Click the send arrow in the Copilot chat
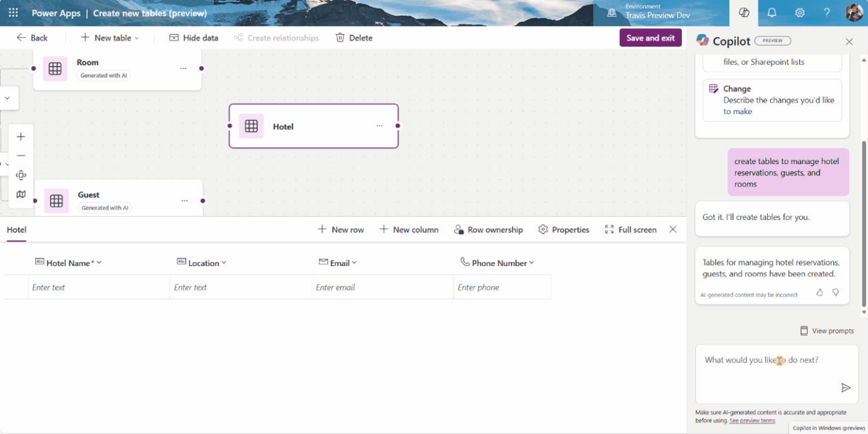 point(845,387)
